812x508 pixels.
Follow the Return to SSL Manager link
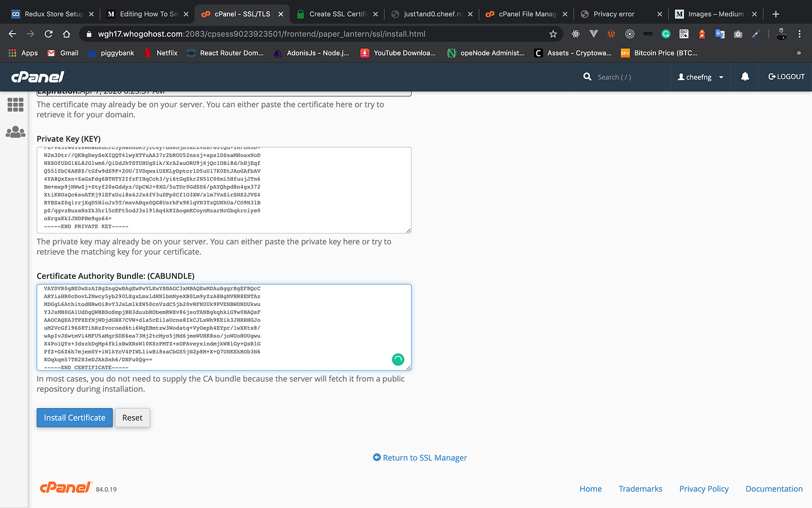click(x=420, y=457)
